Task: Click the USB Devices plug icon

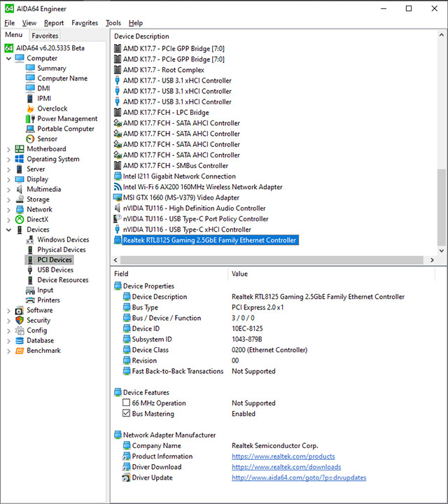Action: click(x=30, y=269)
